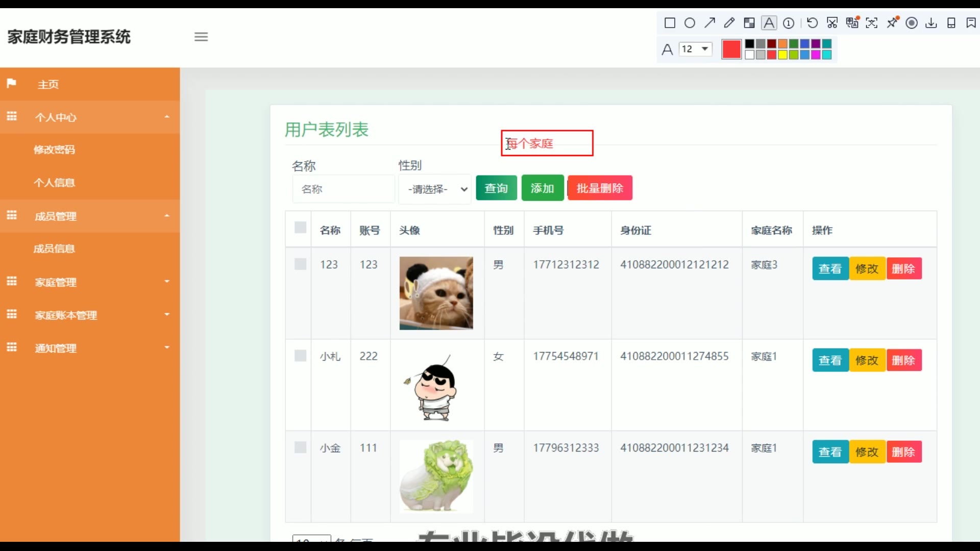Expand the 家庭管理 section arrow

click(167, 282)
